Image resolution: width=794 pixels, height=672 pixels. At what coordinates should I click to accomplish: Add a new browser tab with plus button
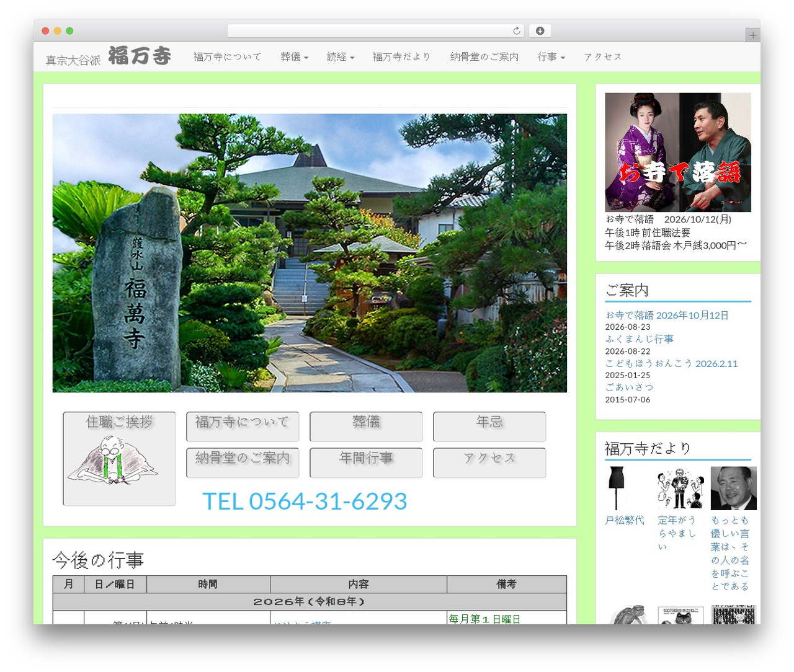[x=753, y=35]
